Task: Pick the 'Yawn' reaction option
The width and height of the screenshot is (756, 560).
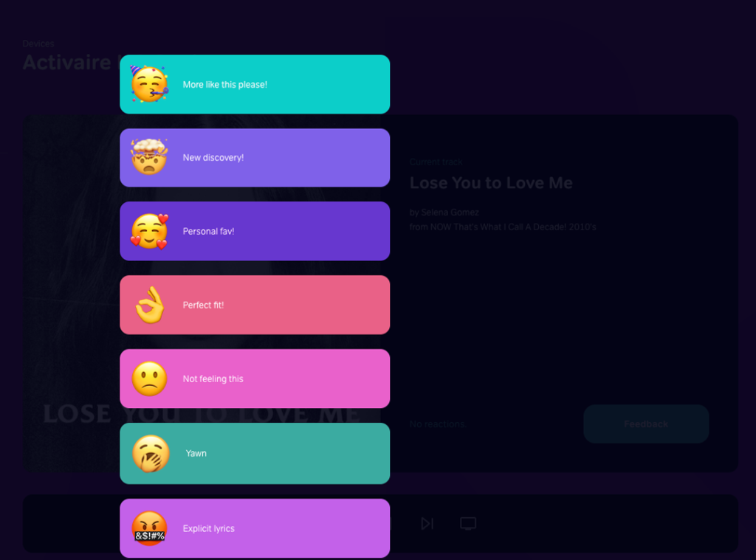Action: [255, 454]
